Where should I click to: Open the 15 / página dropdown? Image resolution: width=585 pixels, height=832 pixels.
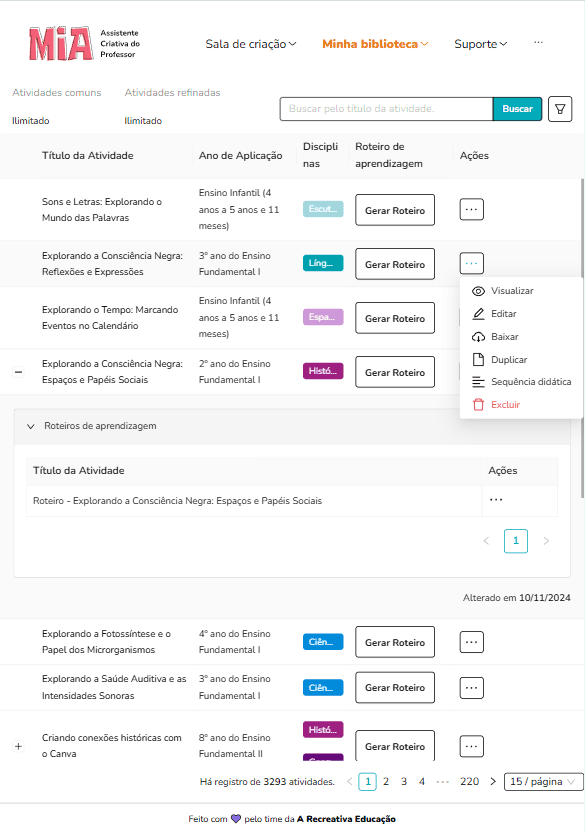pos(543,782)
